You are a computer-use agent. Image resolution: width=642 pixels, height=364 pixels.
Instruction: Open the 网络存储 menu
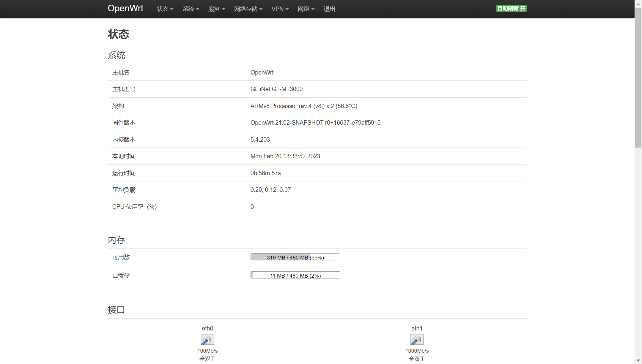click(248, 9)
